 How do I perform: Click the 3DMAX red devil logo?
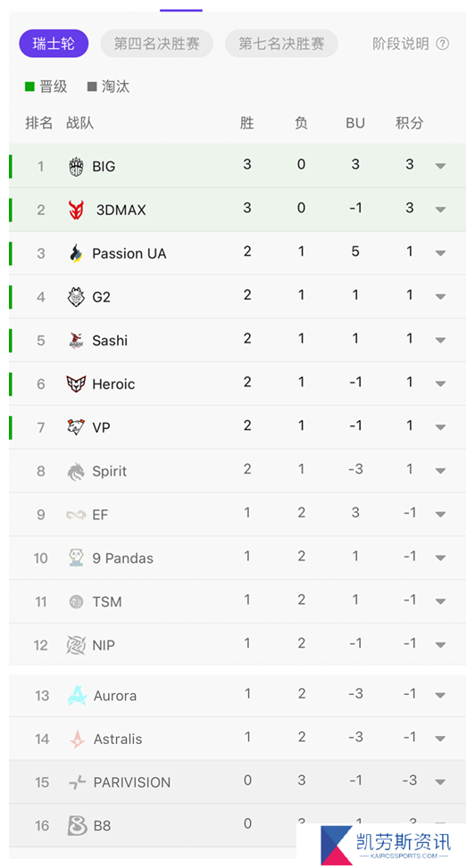click(76, 210)
